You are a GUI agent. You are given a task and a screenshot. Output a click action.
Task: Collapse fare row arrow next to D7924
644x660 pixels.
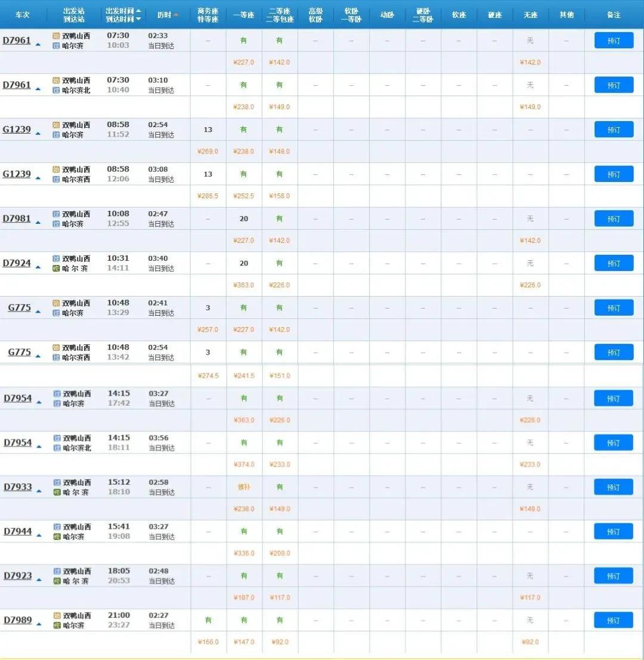38,267
